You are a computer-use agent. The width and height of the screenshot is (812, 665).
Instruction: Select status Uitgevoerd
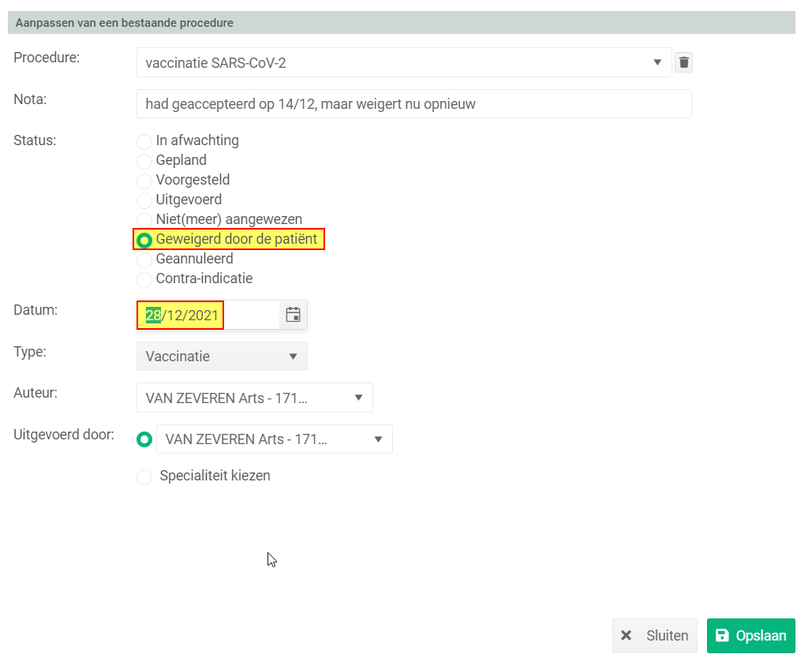tap(144, 200)
